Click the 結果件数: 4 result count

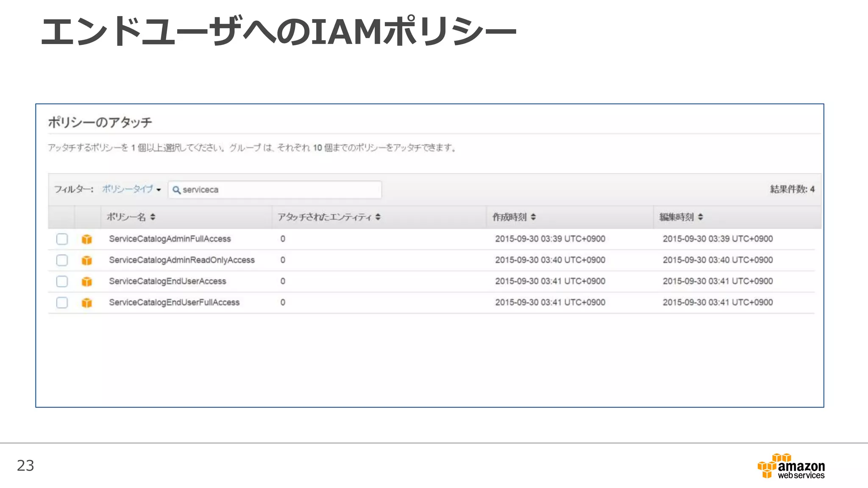(x=792, y=189)
